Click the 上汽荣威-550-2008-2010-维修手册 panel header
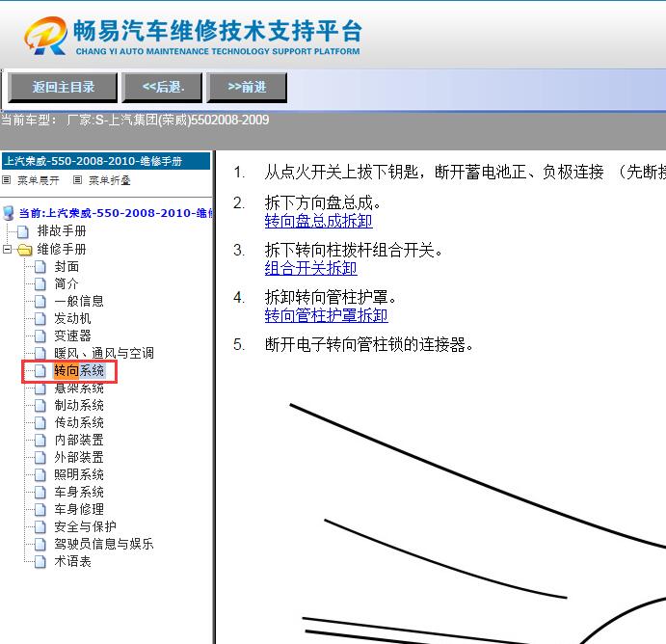This screenshot has height=644, width=666. [106, 161]
